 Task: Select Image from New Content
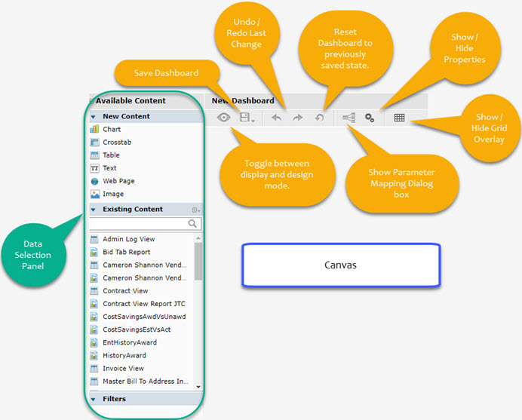coord(113,194)
